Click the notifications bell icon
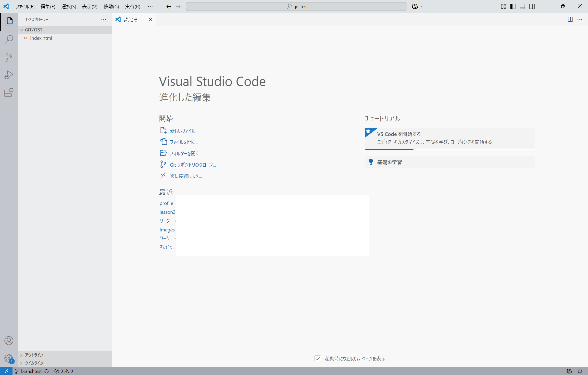The image size is (588, 375). click(x=580, y=371)
